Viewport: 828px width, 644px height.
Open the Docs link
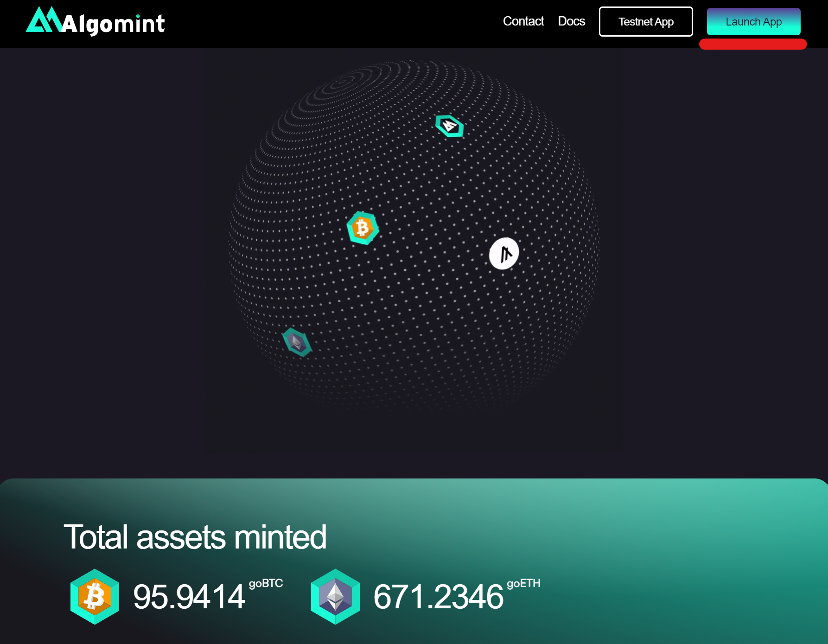click(571, 21)
